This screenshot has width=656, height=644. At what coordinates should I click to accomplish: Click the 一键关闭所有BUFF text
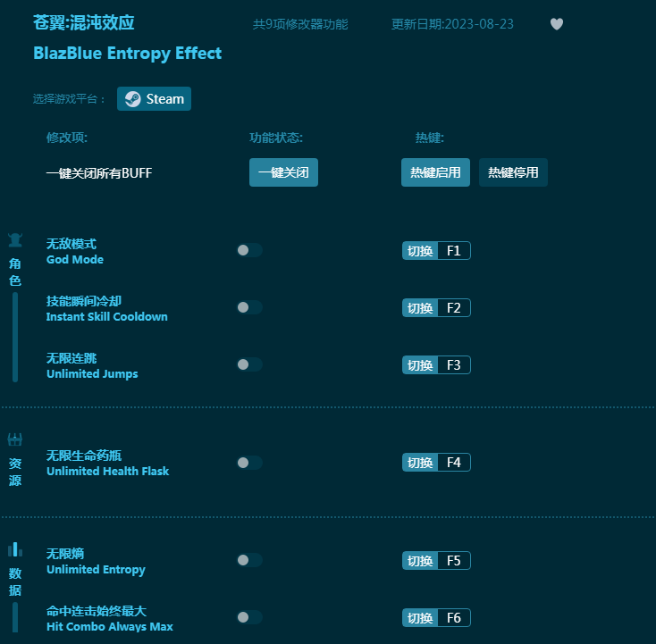click(x=99, y=173)
